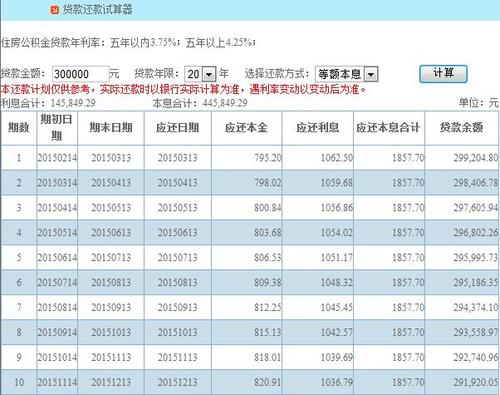Click period 10 start date 20151114
This screenshot has height=395, width=500.
coord(57,382)
